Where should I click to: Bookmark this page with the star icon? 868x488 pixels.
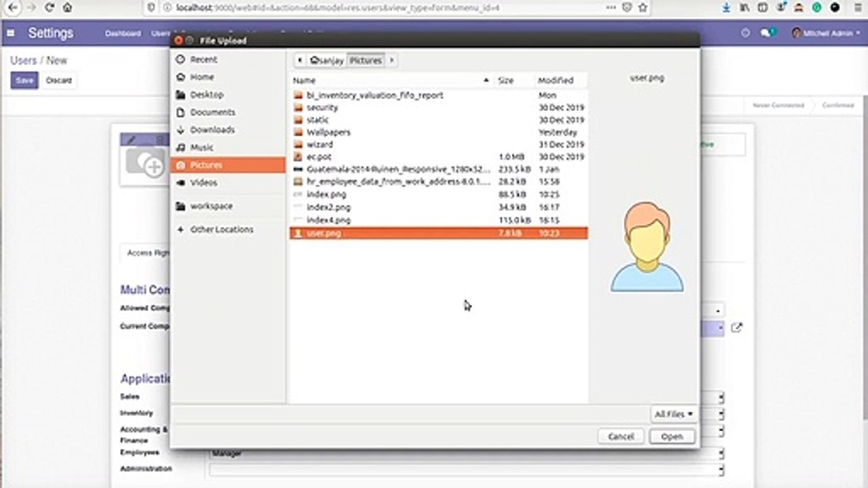(643, 7)
